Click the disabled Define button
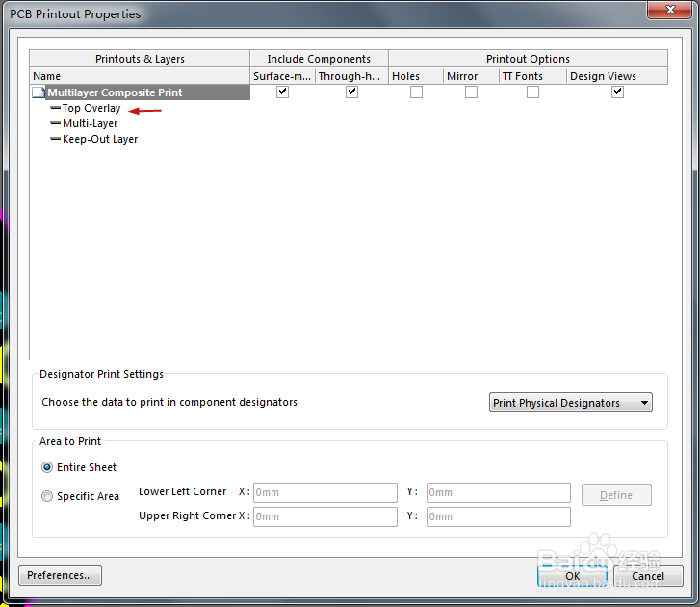Screen dimensions: 700x607 [x=616, y=495]
